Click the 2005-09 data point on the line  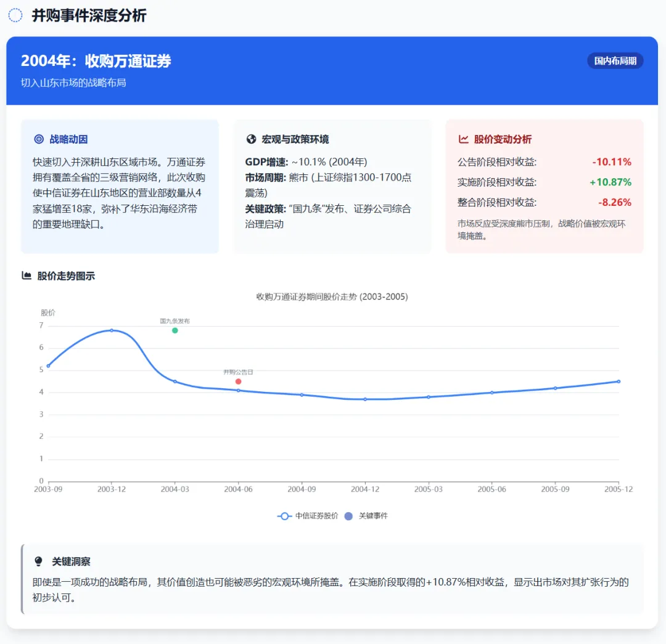pos(555,388)
